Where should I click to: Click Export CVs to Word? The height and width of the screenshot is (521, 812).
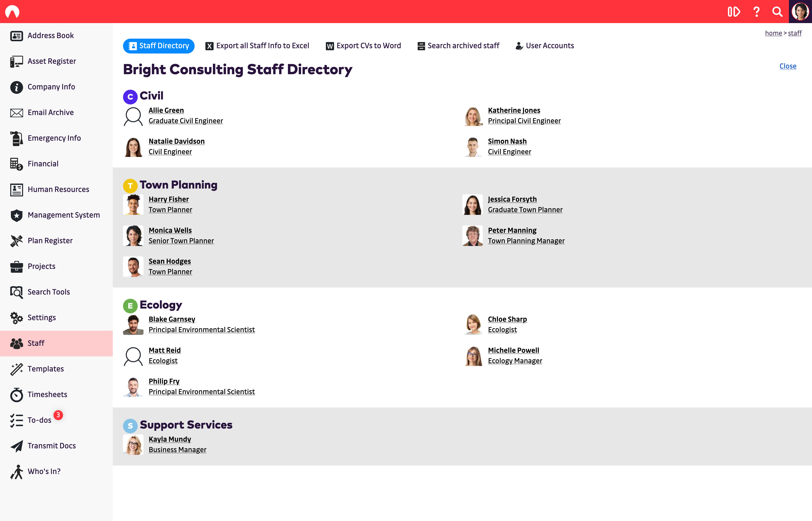coord(363,46)
